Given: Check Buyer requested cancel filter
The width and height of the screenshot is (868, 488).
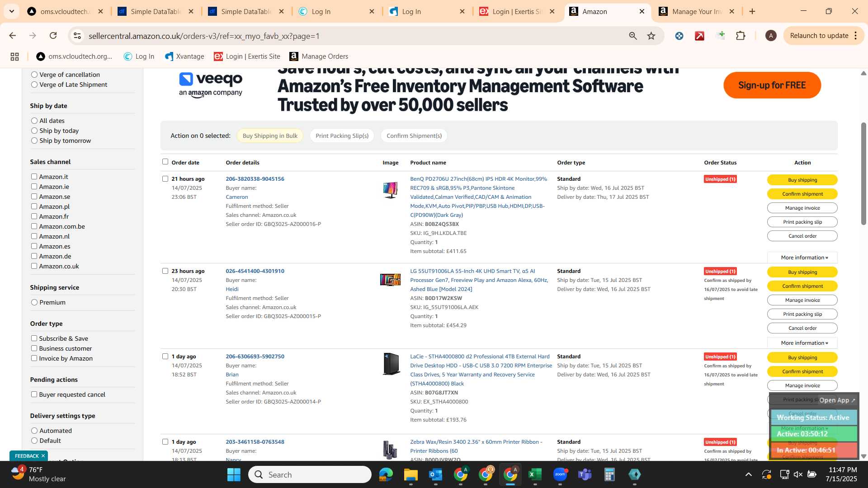Looking at the screenshot, I should pos(34,394).
